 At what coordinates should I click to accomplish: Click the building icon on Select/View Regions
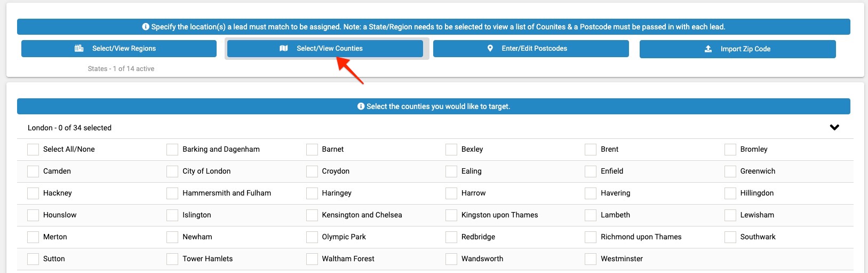(x=79, y=48)
